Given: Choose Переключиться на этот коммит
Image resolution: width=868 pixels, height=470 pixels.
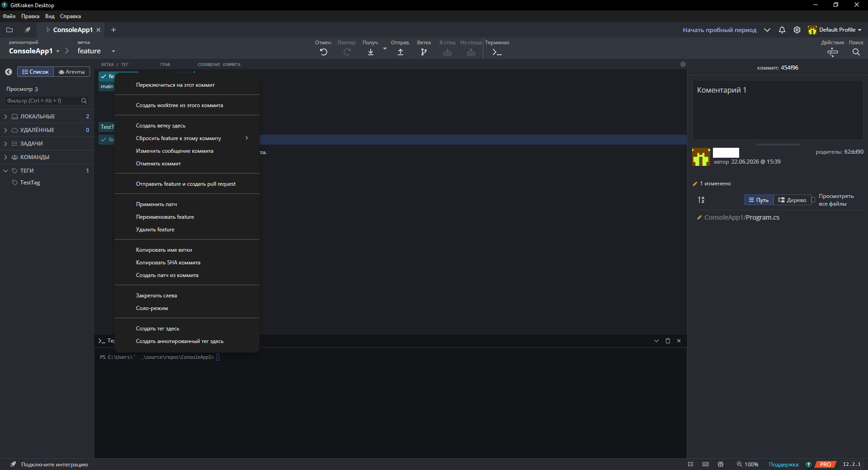Looking at the screenshot, I should point(187,85).
